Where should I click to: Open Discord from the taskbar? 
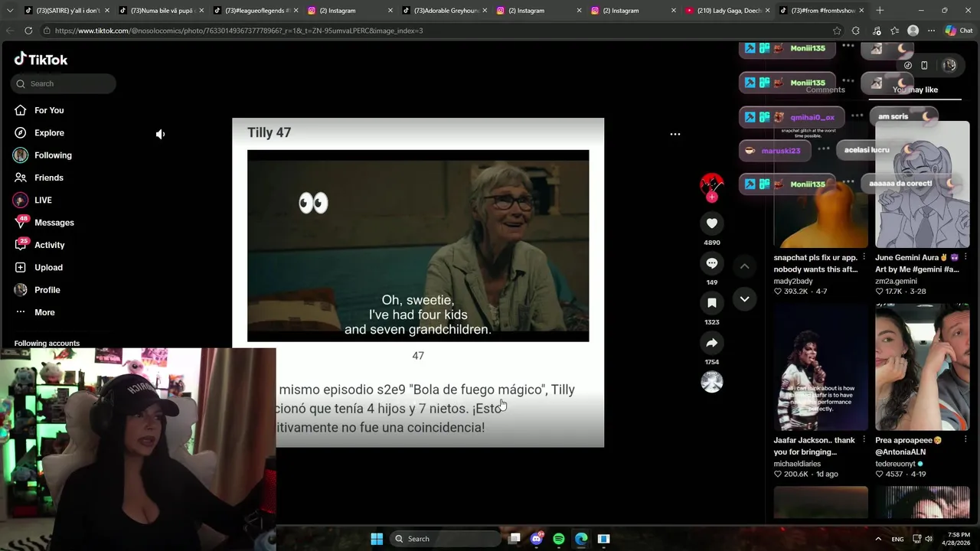537,539
